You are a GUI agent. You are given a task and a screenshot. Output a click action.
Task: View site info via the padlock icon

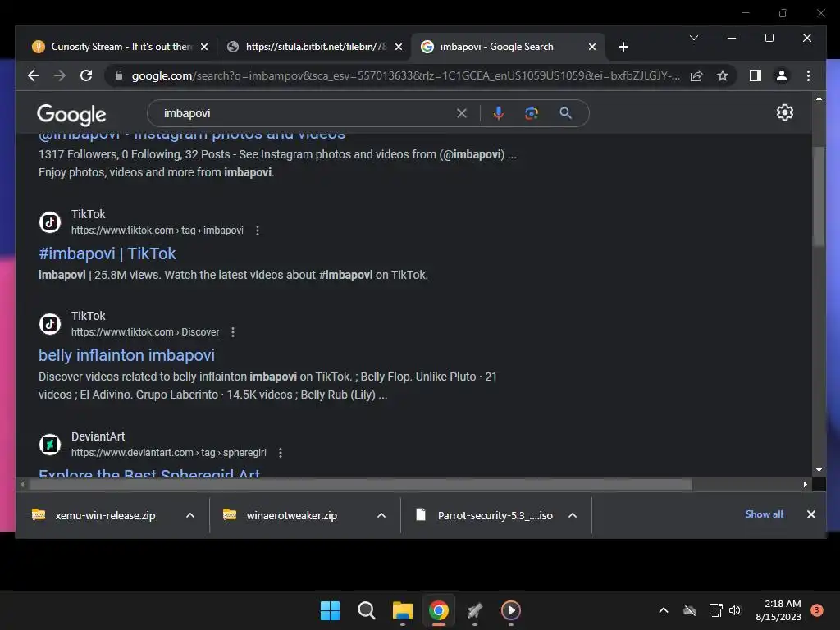[x=119, y=75]
